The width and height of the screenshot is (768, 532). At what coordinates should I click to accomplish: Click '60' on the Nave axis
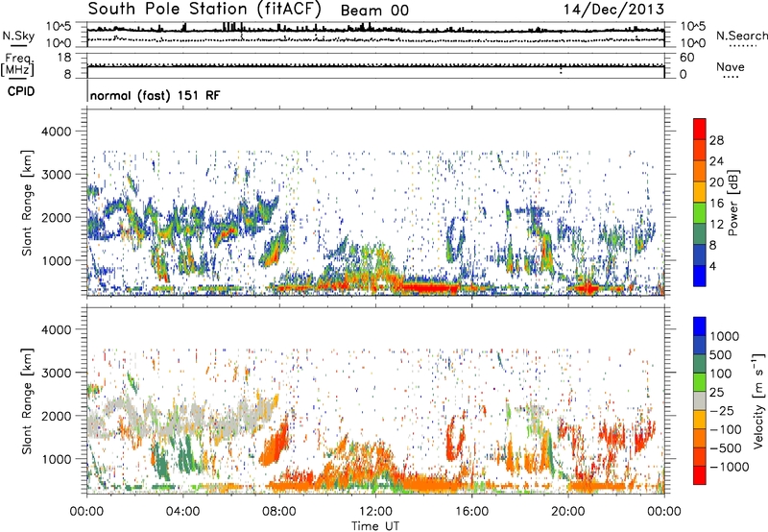pos(686,58)
